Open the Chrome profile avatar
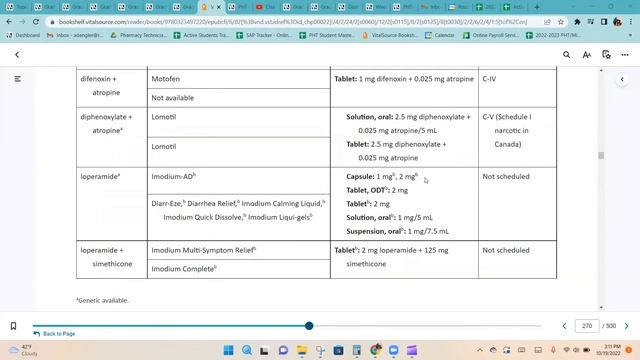Image resolution: width=640 pixels, height=360 pixels. click(618, 22)
